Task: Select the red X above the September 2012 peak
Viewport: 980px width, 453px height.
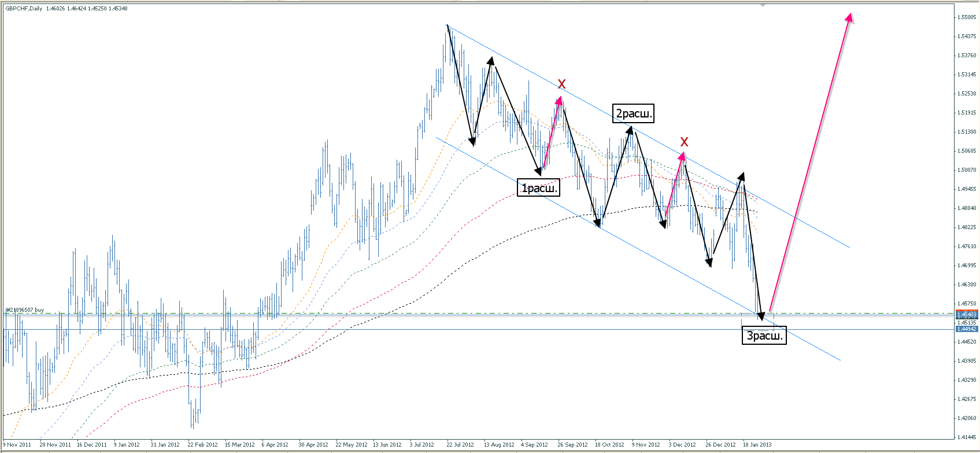Action: pos(561,84)
